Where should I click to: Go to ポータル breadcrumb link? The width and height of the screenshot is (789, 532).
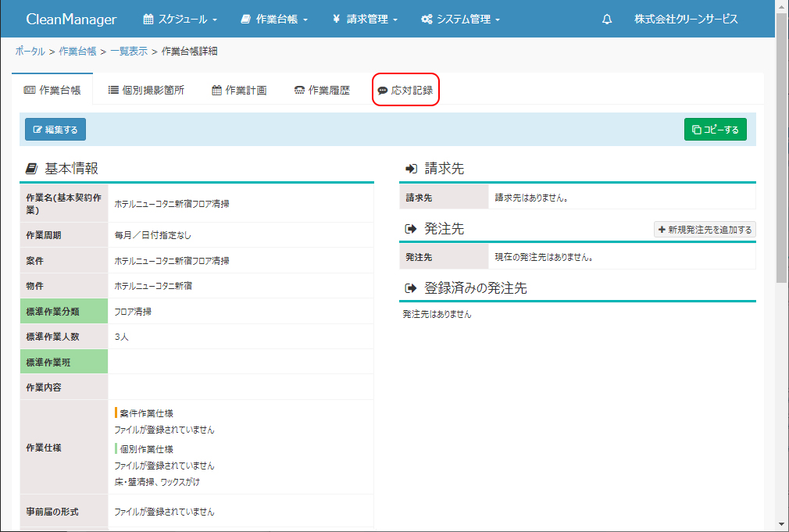(30, 52)
